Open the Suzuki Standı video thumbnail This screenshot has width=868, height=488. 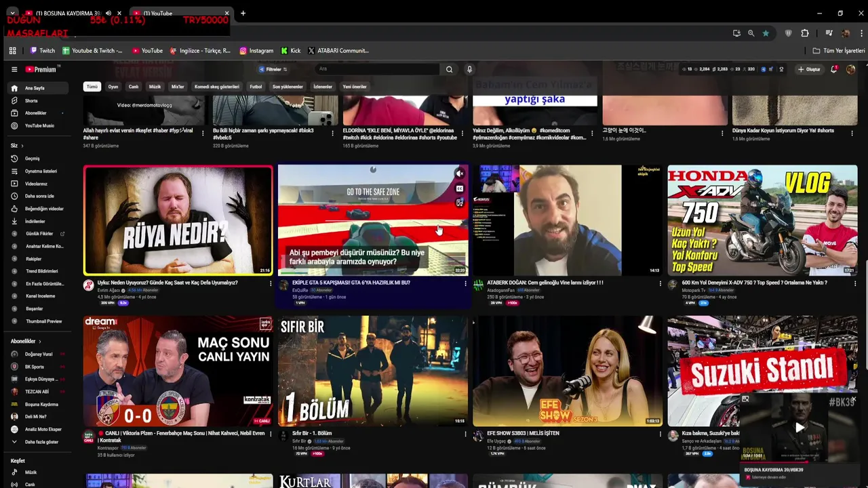pos(762,371)
